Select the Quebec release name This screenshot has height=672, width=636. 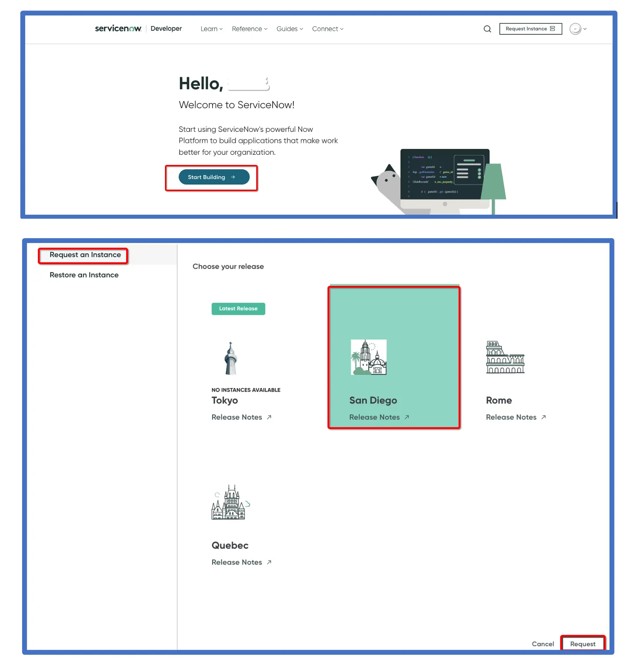pyautogui.click(x=230, y=545)
